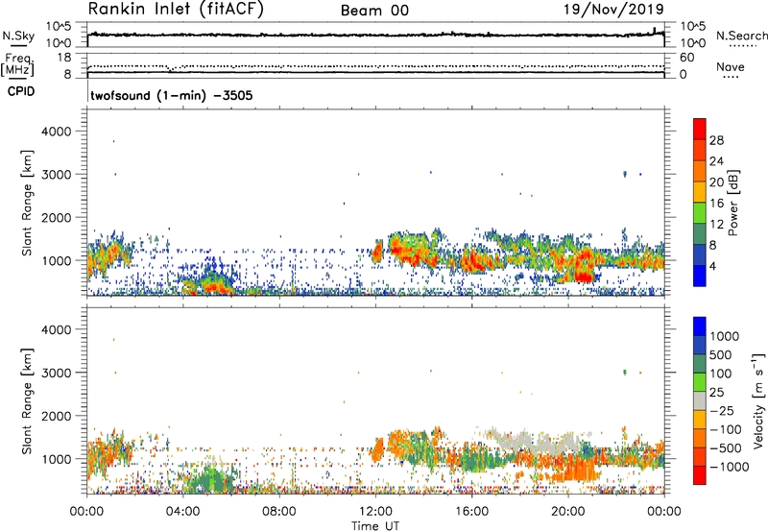
Task: Click the '3000' tick of the power panel
Action: coord(57,175)
